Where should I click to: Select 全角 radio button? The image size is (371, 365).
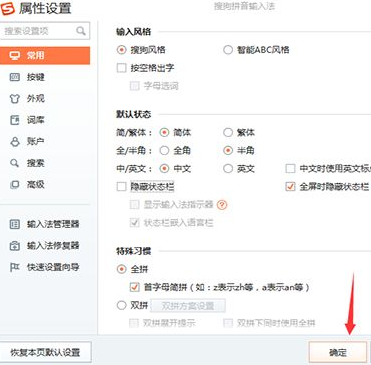pyautogui.click(x=164, y=150)
